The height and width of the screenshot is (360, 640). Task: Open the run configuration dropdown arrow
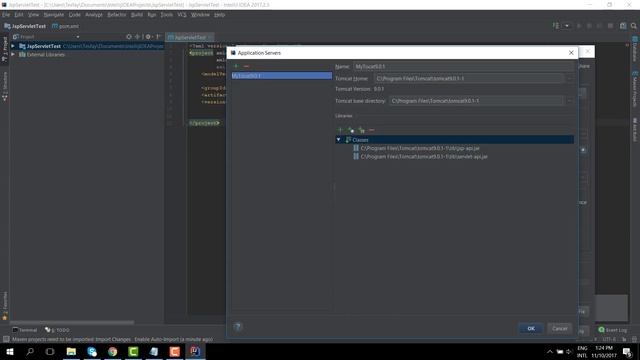567,26
